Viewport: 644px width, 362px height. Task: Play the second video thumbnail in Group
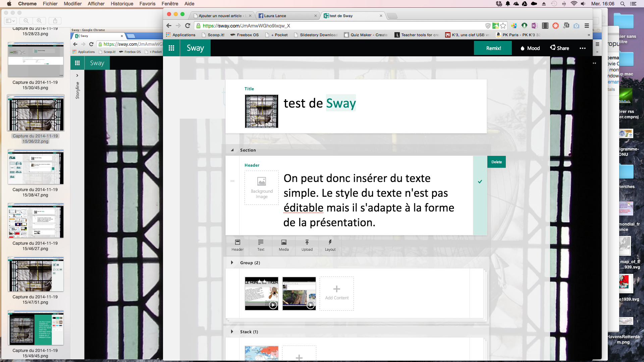click(x=311, y=305)
